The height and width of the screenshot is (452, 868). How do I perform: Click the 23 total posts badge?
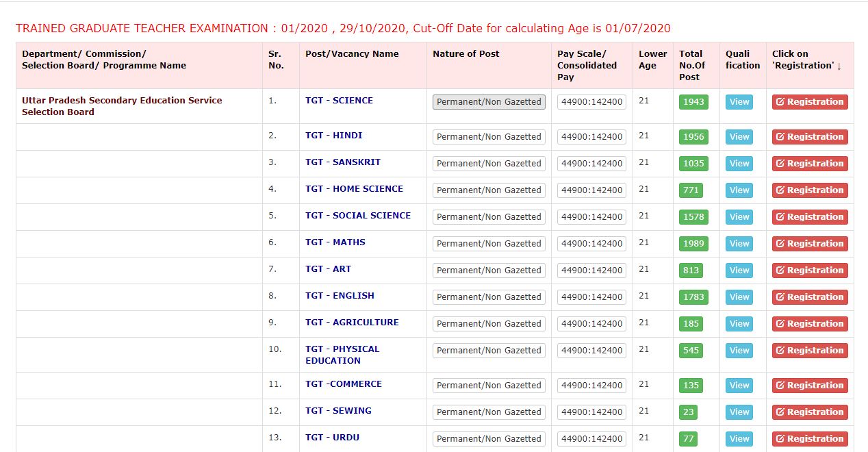point(689,412)
